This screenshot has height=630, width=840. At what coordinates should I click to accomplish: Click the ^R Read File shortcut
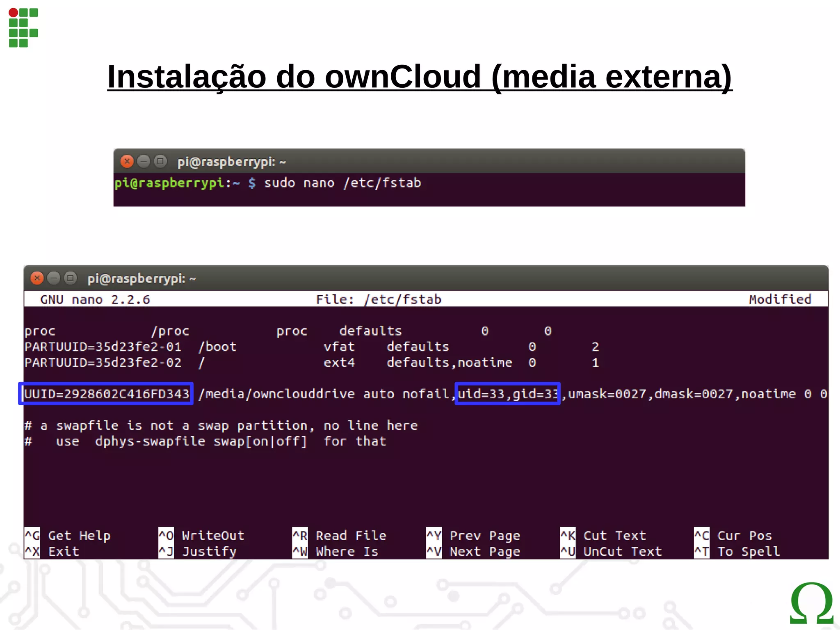point(339,536)
